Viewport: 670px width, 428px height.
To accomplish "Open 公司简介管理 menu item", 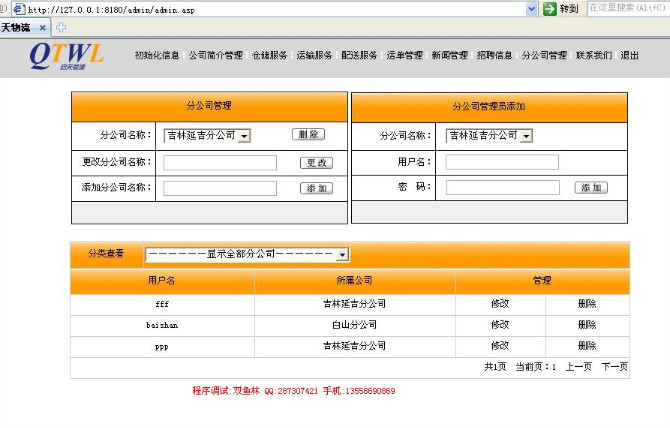I will pos(216,55).
